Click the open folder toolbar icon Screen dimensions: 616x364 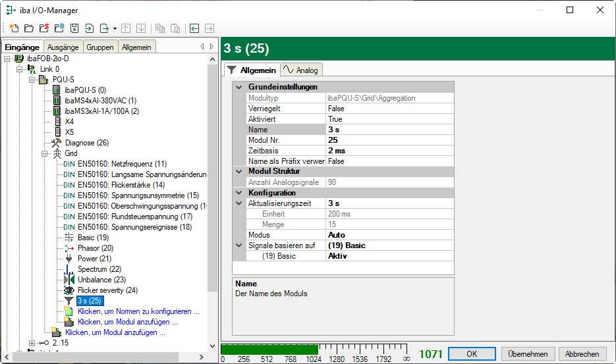point(28,28)
